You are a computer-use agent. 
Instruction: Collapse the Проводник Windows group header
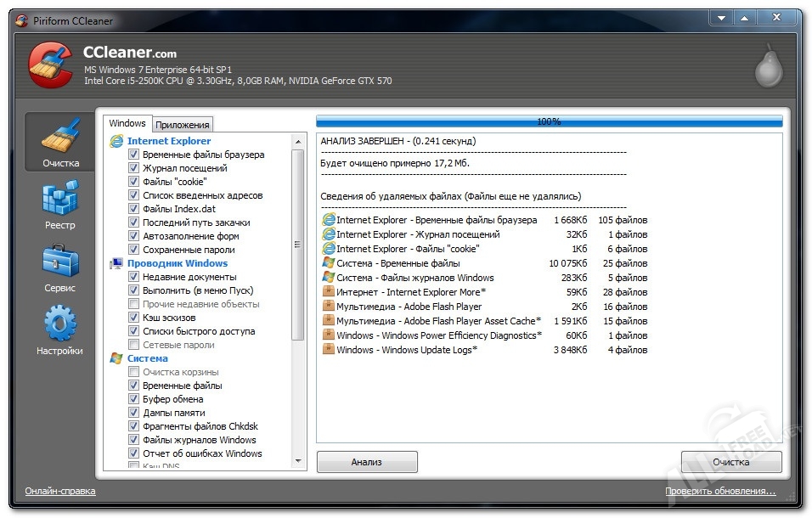coord(177,263)
